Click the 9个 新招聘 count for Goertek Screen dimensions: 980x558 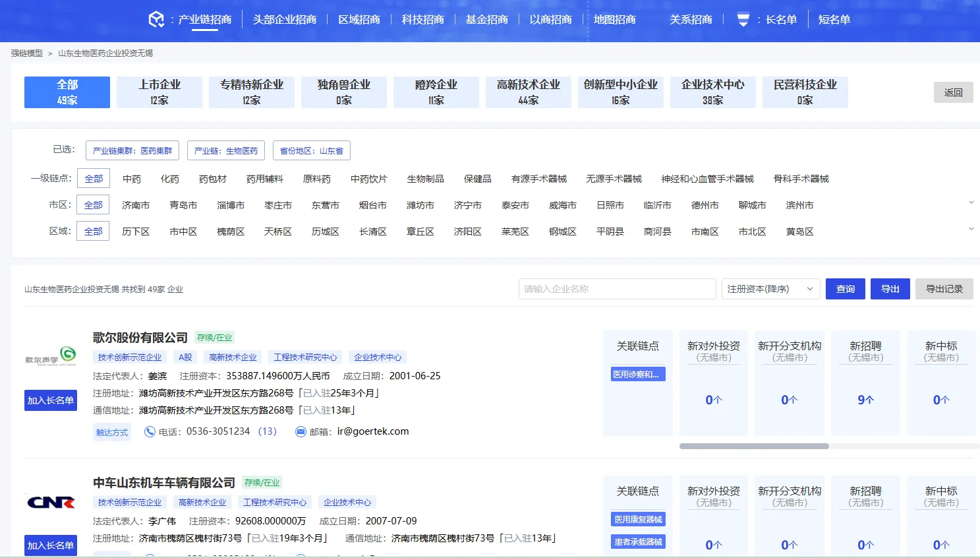click(865, 400)
